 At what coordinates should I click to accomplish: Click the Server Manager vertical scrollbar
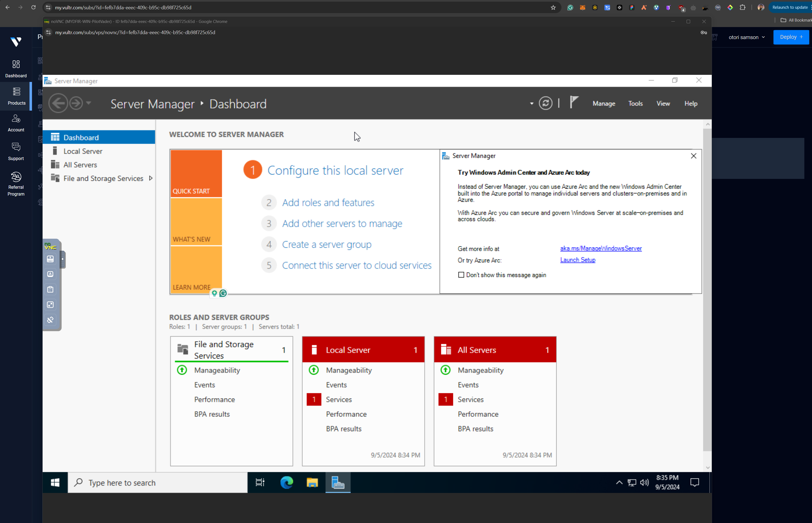(x=707, y=289)
